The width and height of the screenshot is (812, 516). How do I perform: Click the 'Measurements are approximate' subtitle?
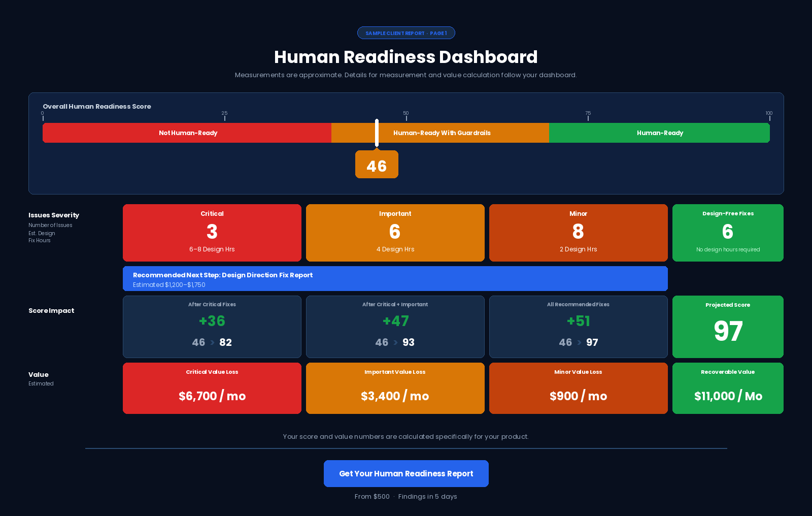(406, 75)
